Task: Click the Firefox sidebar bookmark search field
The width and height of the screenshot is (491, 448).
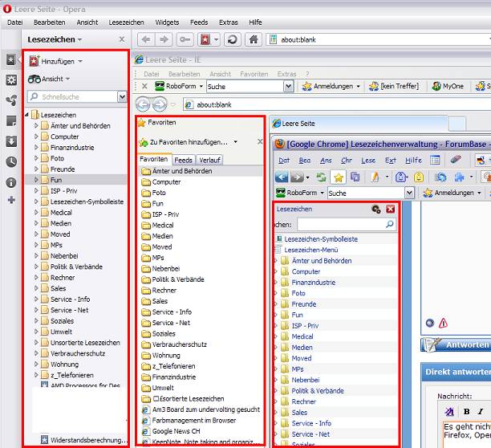Action: [347, 224]
